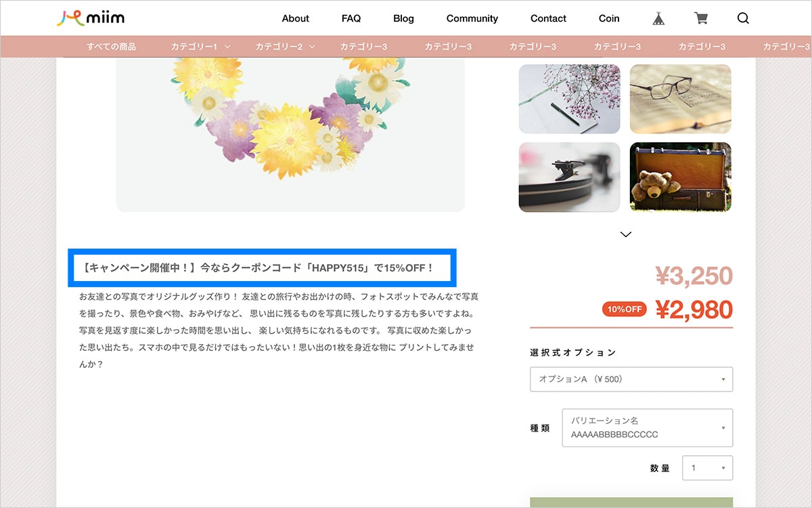Open the tent icon in header
Image resolution: width=812 pixels, height=508 pixels.
pyautogui.click(x=658, y=18)
